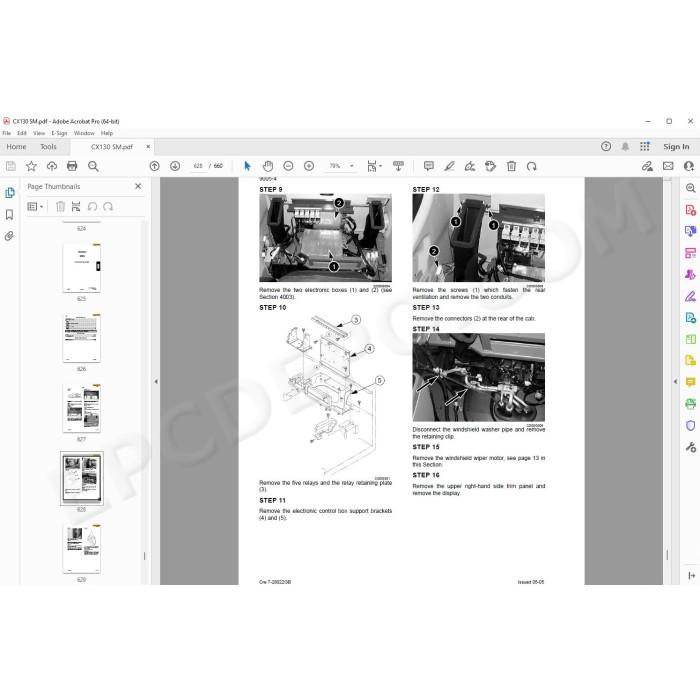Open the Attachments paperclip panel

tap(9, 236)
